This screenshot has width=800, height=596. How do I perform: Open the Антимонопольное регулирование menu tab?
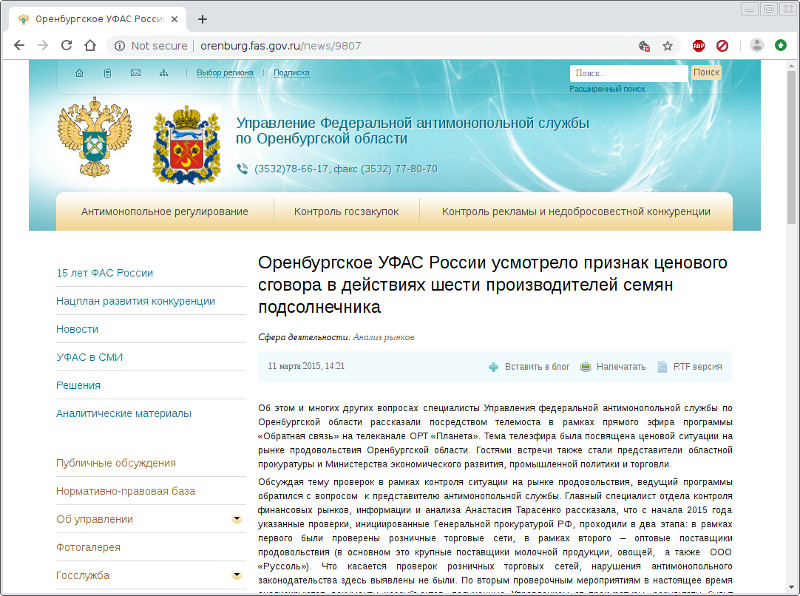point(164,211)
